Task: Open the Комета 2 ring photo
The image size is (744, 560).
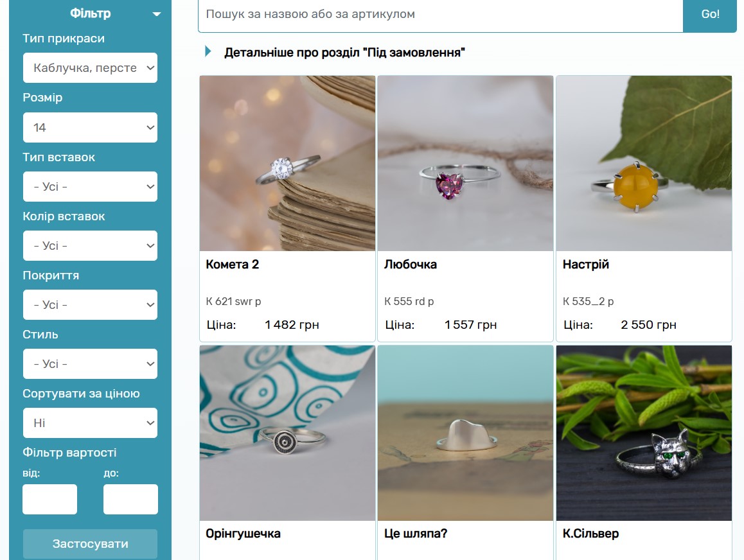Action: coord(288,163)
